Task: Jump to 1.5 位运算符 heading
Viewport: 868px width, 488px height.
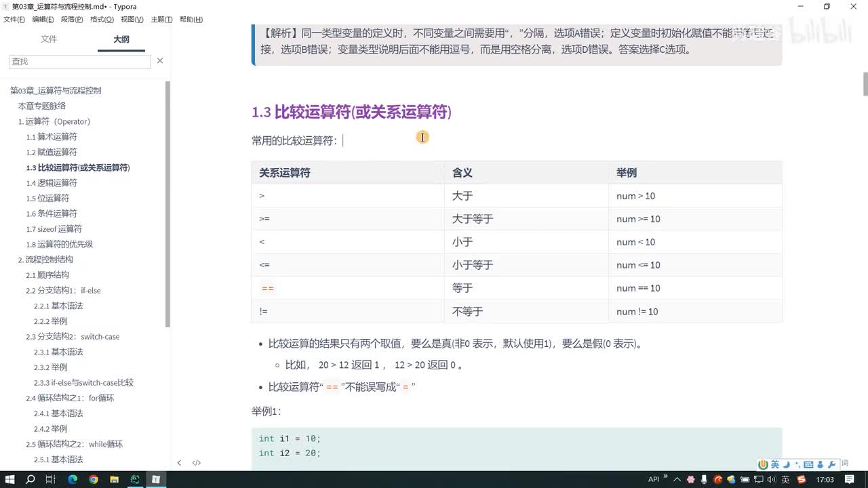Action: pyautogui.click(x=47, y=198)
